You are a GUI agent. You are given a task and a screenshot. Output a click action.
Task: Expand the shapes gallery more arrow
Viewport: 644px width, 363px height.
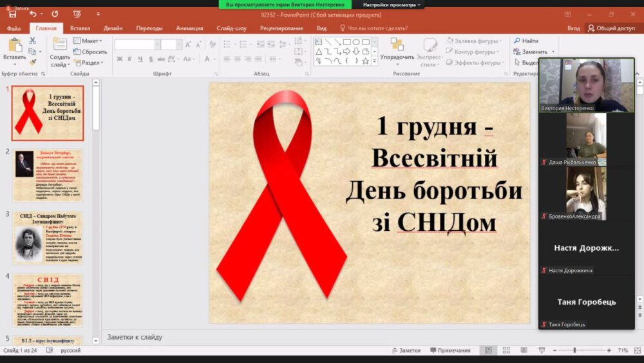pyautogui.click(x=374, y=61)
